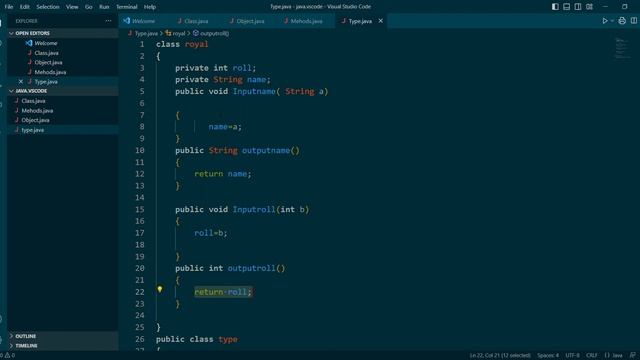Open Explorer more actions ellipsis
Screen dimensions: 640x360
click(108, 21)
